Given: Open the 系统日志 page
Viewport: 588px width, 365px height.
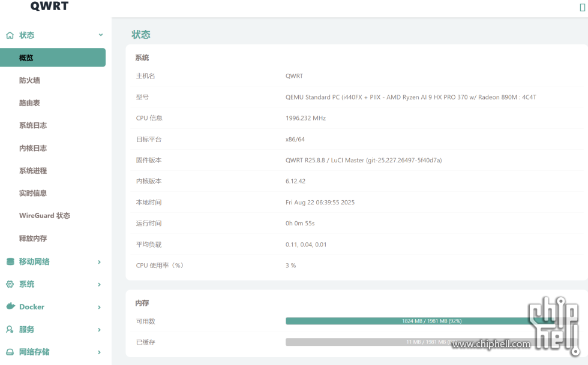Looking at the screenshot, I should (x=33, y=125).
